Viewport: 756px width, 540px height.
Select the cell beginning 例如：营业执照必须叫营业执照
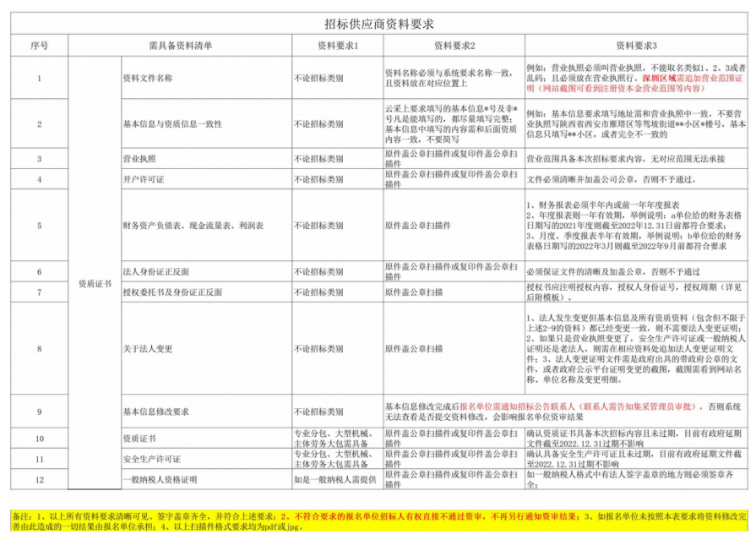tap(636, 78)
